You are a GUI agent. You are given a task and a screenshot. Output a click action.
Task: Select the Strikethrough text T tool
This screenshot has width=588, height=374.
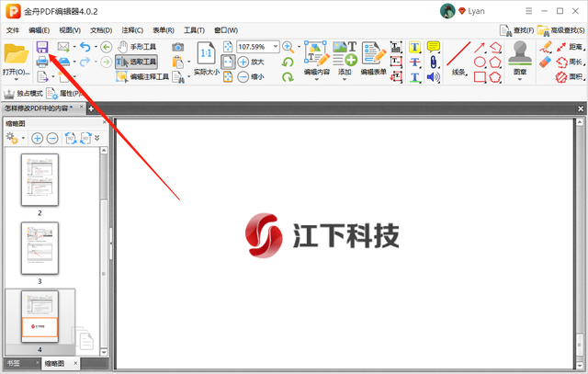pos(414,62)
